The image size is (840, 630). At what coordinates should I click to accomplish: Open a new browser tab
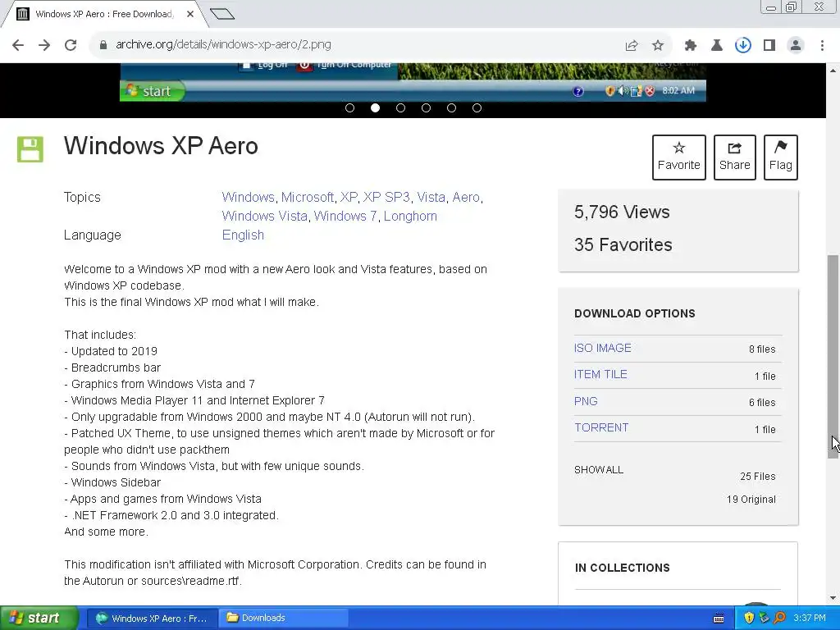click(x=222, y=14)
